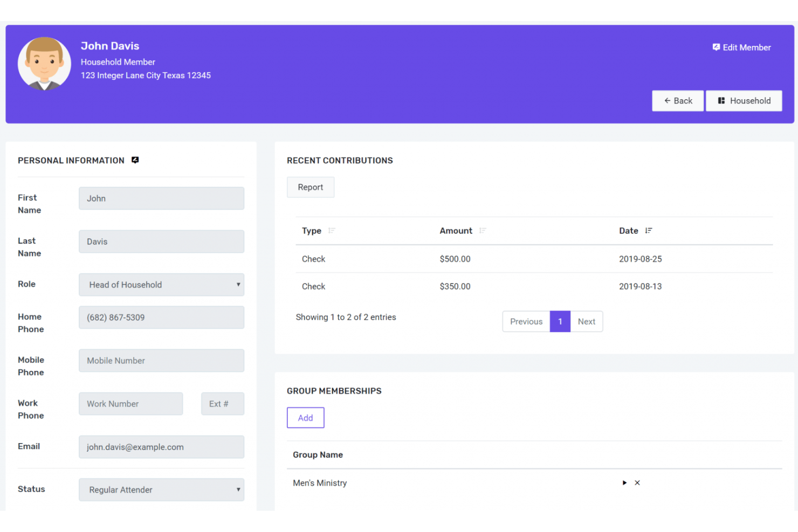Viewport: 798px width, 532px height.
Task: Click the Next pagination button
Action: pos(586,321)
